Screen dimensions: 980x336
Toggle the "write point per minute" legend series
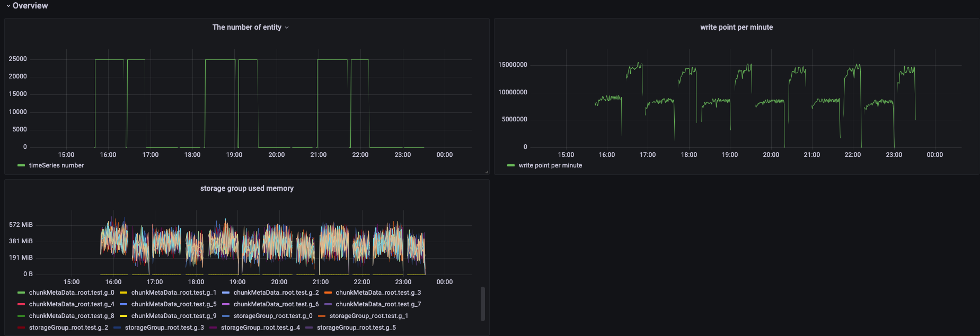(x=550, y=165)
